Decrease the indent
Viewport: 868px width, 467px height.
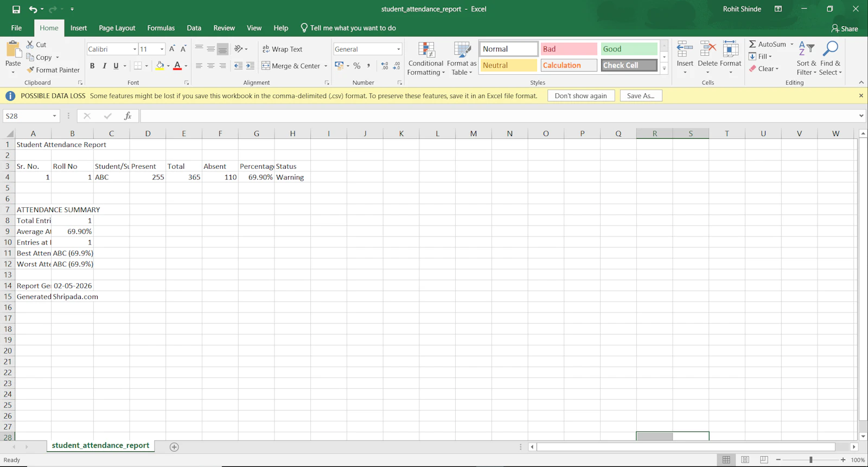pos(238,66)
